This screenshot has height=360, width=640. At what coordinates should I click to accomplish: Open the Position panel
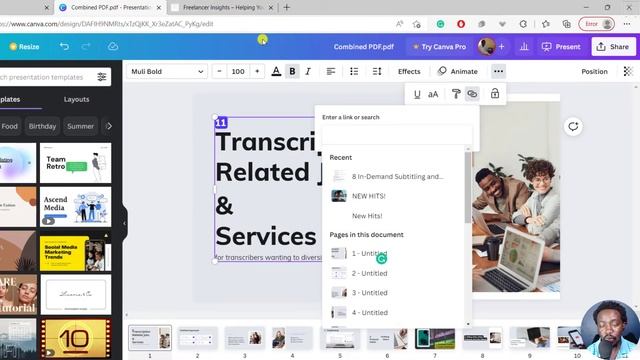click(594, 71)
